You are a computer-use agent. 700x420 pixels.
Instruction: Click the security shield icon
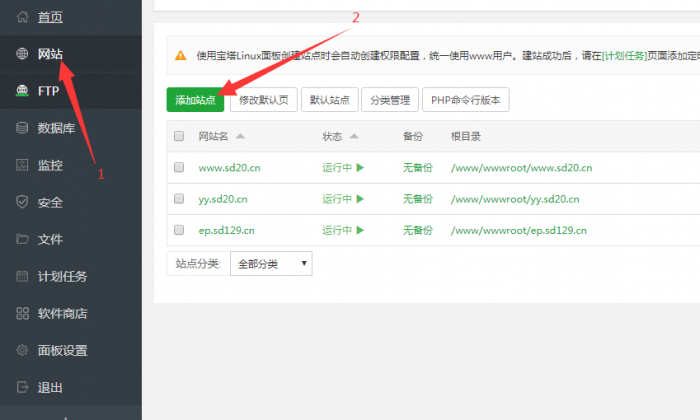[x=22, y=202]
